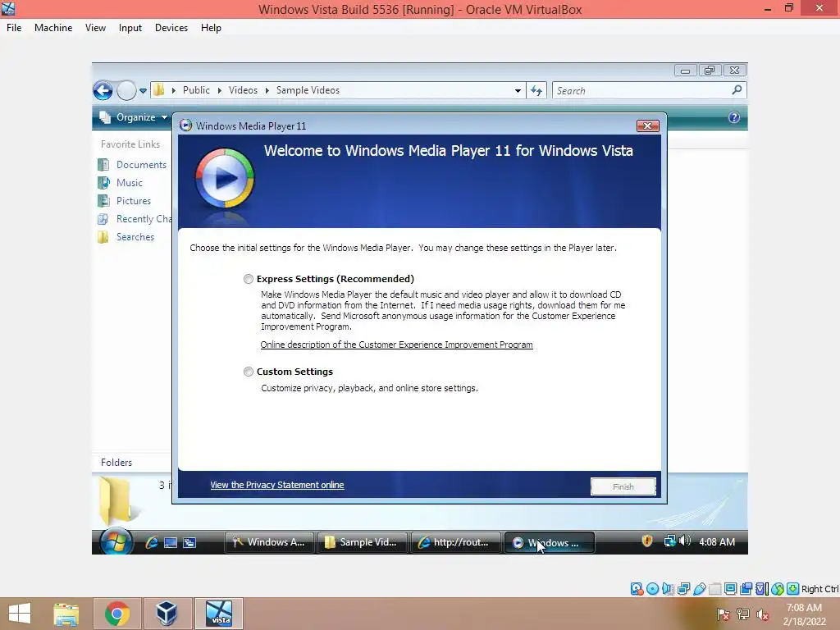840x630 pixels.
Task: Click Explorer forward navigation button
Action: 126,90
